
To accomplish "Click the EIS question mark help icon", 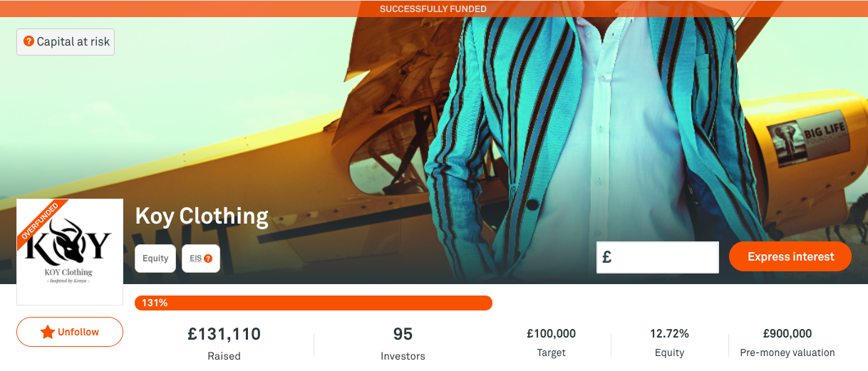I will click(x=208, y=258).
